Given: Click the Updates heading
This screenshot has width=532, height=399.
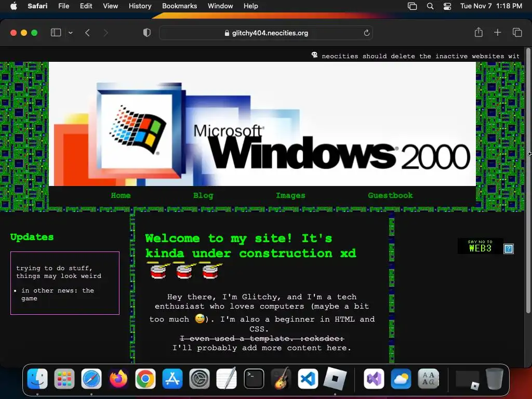Looking at the screenshot, I should click(x=32, y=237).
